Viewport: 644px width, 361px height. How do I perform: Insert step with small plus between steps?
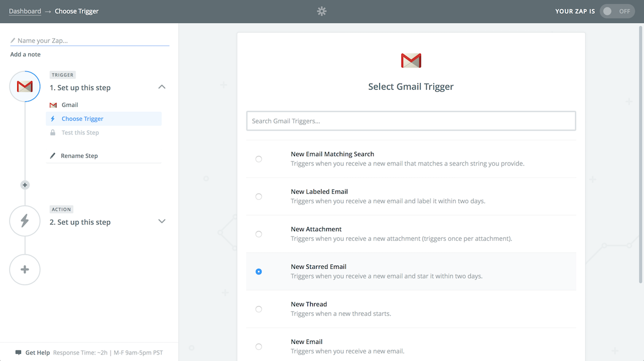(x=25, y=185)
